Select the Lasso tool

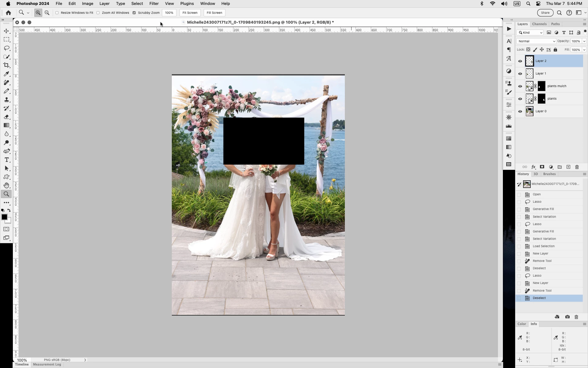coord(6,48)
